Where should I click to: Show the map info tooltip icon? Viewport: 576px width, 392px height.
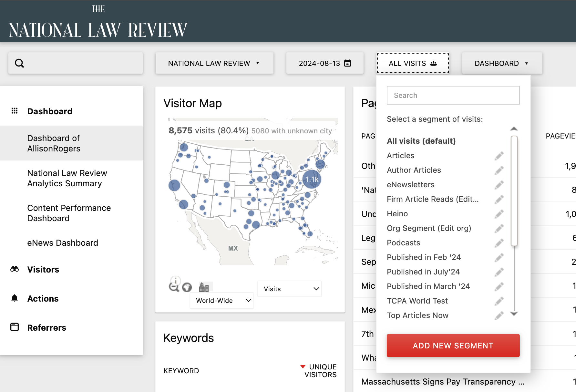point(175,280)
